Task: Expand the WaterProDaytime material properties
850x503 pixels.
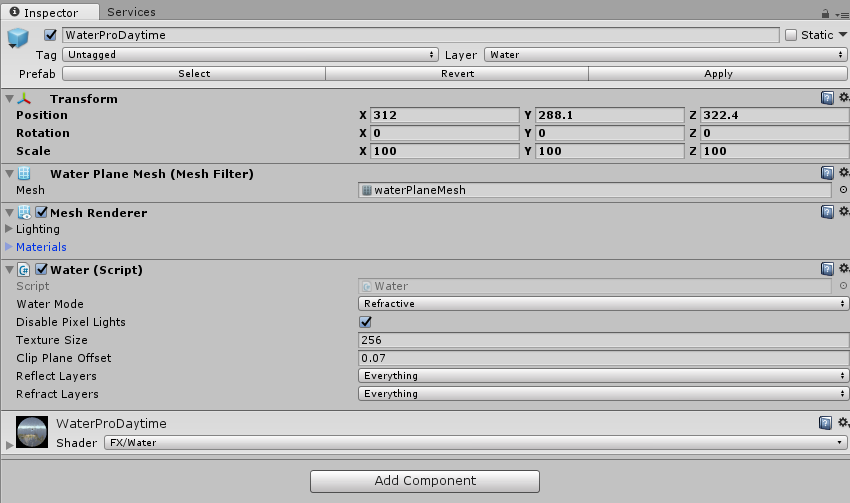Action: coord(9,444)
